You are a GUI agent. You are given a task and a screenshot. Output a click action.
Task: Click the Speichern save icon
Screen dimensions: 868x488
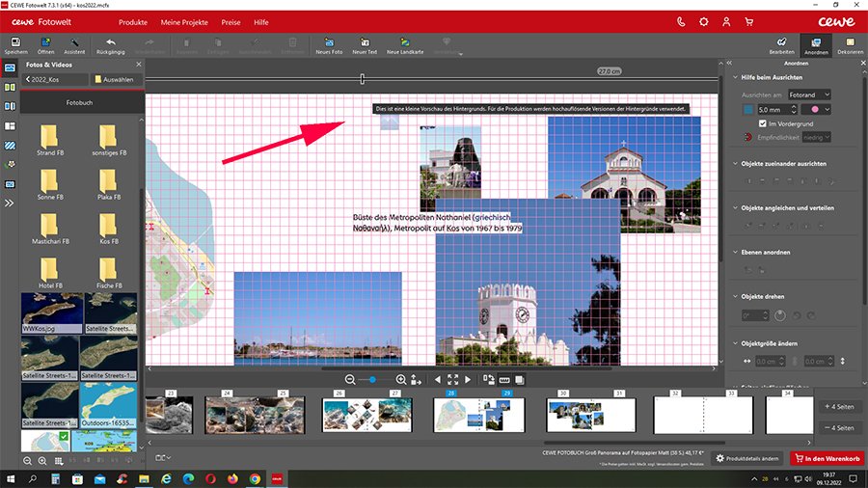tap(15, 42)
